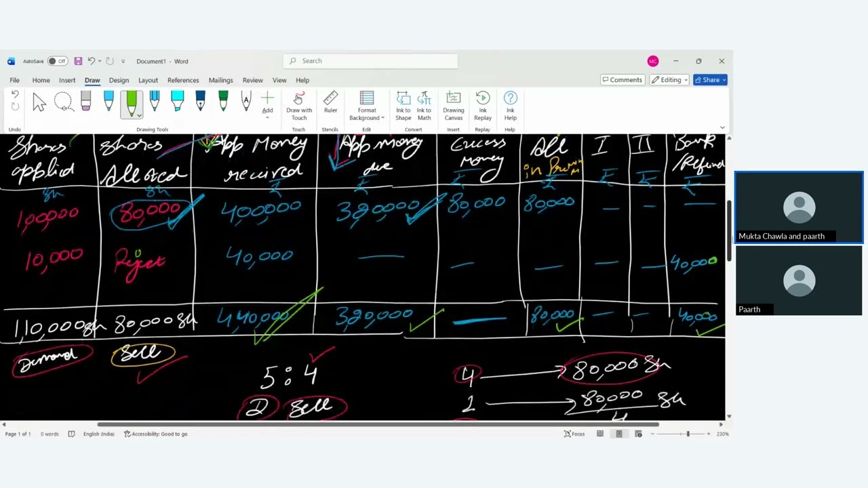Switch to Web Layout view

[x=638, y=434]
